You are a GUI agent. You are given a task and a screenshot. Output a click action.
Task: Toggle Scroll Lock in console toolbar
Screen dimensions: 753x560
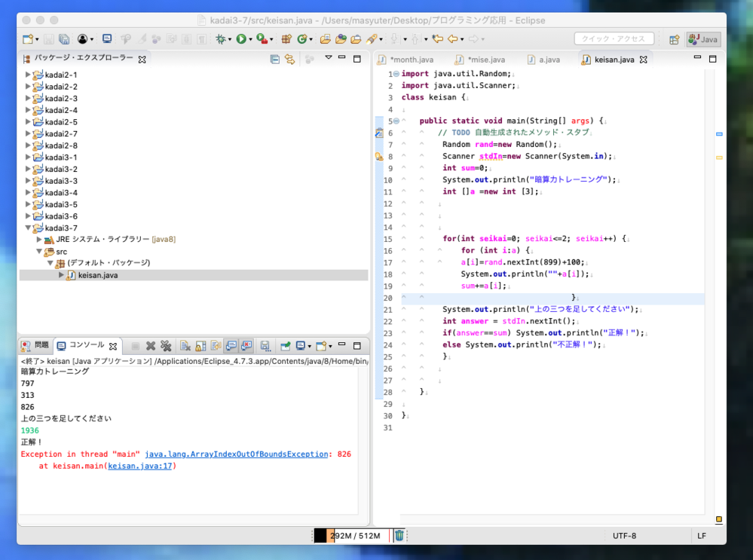[x=200, y=346]
